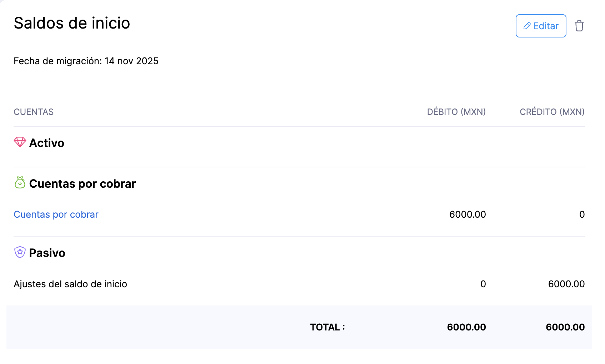This screenshot has width=605, height=364.
Task: Click the purple shield Pasivo icon
Action: [x=20, y=252]
